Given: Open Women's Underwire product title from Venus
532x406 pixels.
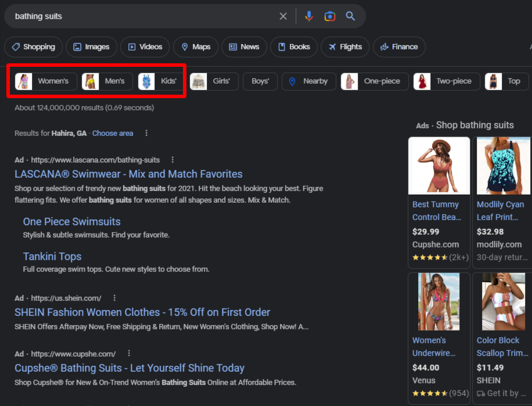Looking at the screenshot, I should (434, 347).
